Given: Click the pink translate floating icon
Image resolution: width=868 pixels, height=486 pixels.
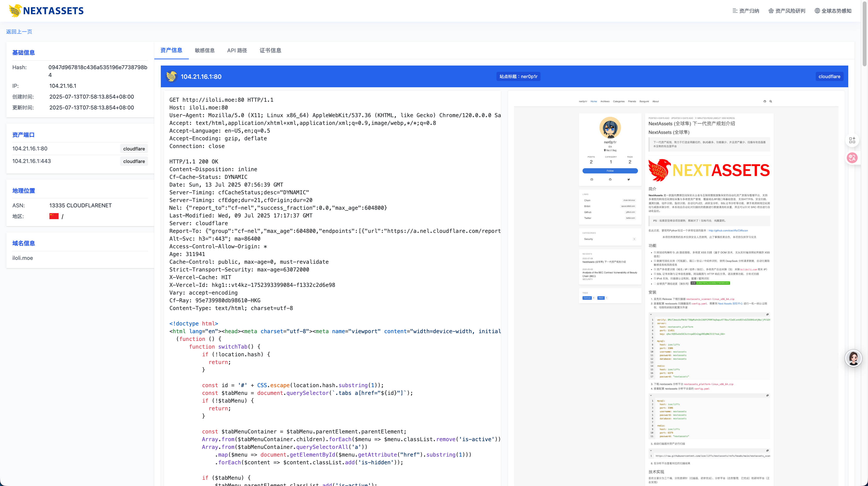Looking at the screenshot, I should click(x=852, y=158).
